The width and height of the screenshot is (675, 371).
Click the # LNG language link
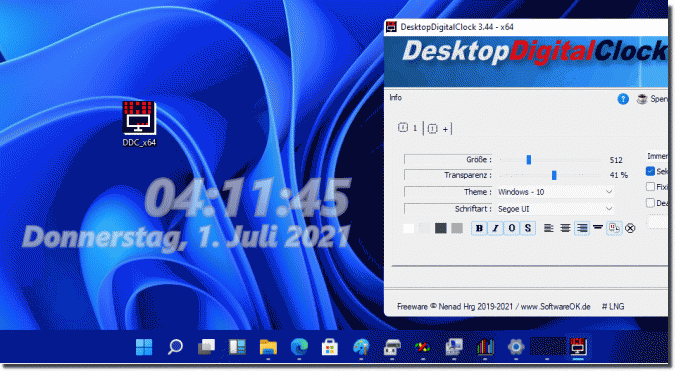pos(613,306)
